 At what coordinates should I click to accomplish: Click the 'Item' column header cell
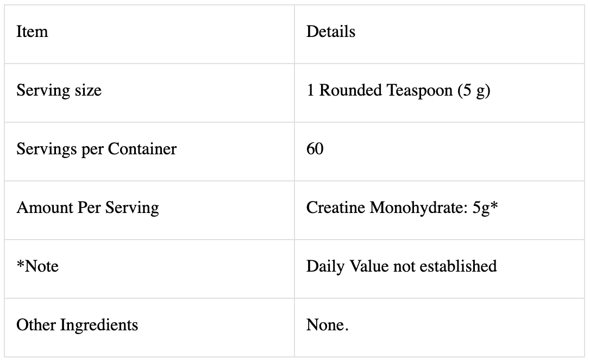[32, 32]
